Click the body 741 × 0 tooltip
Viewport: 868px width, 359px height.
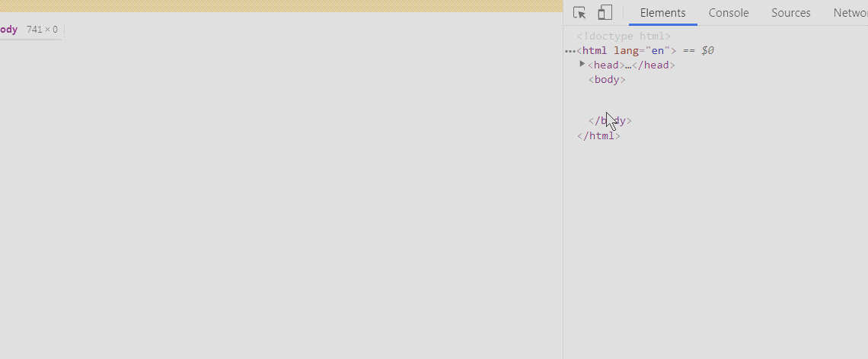(31, 30)
